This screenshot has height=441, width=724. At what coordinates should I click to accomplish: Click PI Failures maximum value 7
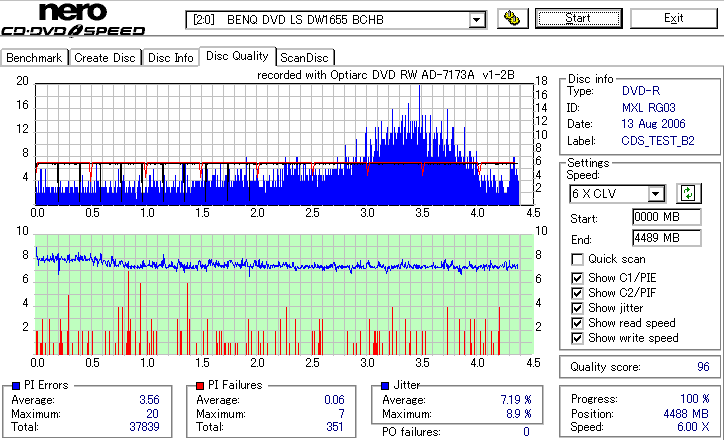pos(341,414)
